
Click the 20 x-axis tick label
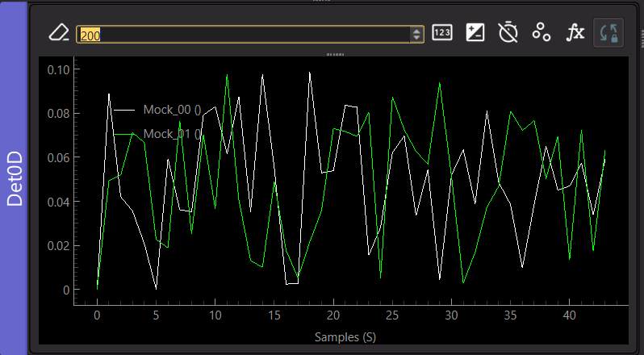tap(333, 316)
